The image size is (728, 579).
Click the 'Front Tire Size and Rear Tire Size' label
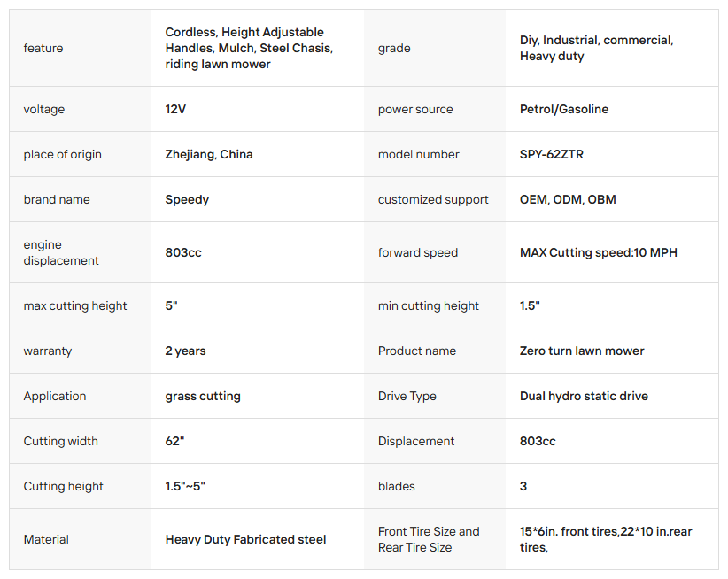tap(429, 539)
